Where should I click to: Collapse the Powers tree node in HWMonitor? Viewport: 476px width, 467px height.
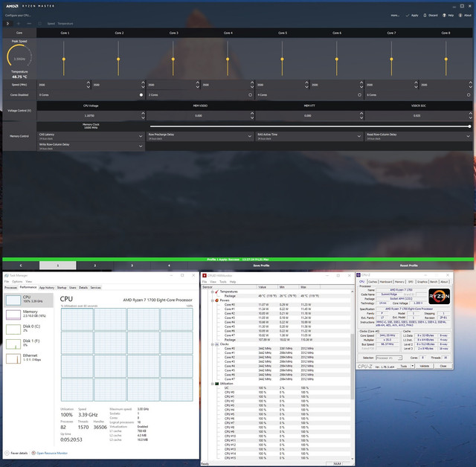213,300
